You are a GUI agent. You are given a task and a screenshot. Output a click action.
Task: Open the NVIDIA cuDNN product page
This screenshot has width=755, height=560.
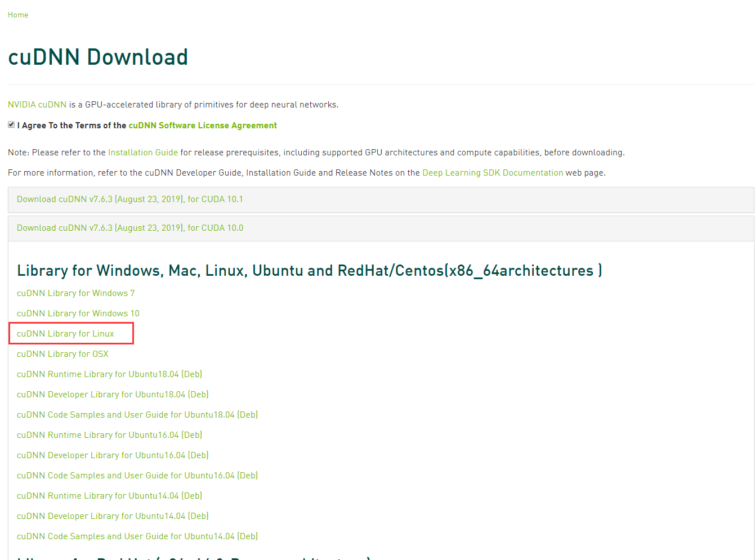[x=37, y=104]
